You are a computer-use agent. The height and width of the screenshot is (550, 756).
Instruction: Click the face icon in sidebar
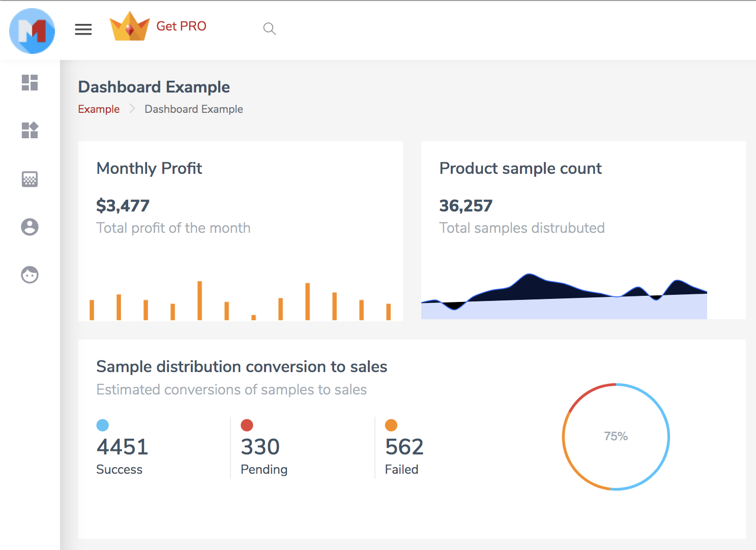[x=30, y=274]
